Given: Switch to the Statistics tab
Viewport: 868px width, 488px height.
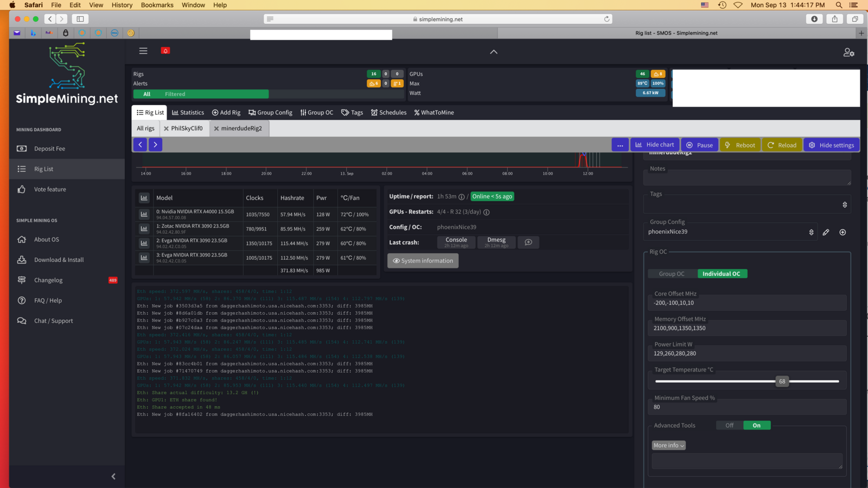Looking at the screenshot, I should point(188,113).
